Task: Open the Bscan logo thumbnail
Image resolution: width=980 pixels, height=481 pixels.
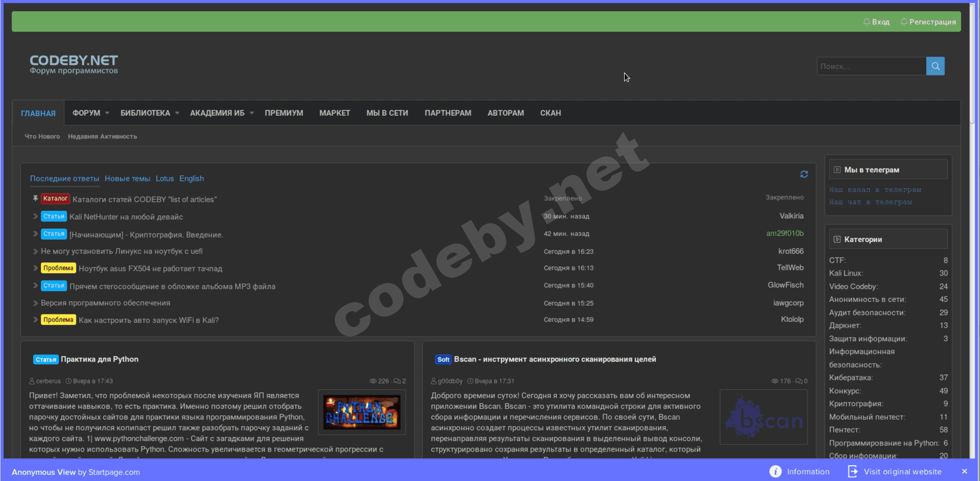Action: pos(764,417)
